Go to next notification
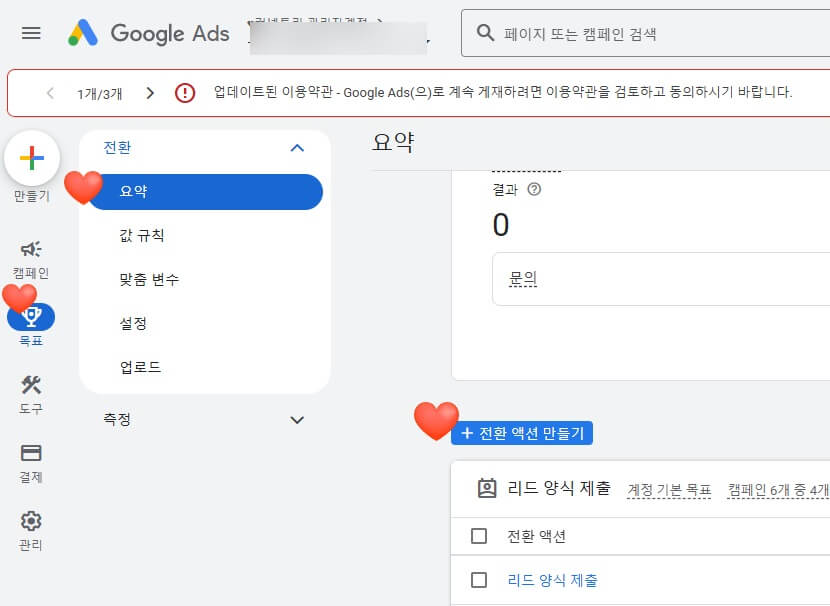The image size is (830, 606). click(x=150, y=93)
